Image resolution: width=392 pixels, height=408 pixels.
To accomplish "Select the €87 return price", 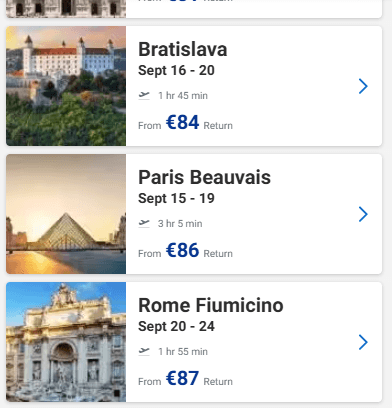I will 183,378.
